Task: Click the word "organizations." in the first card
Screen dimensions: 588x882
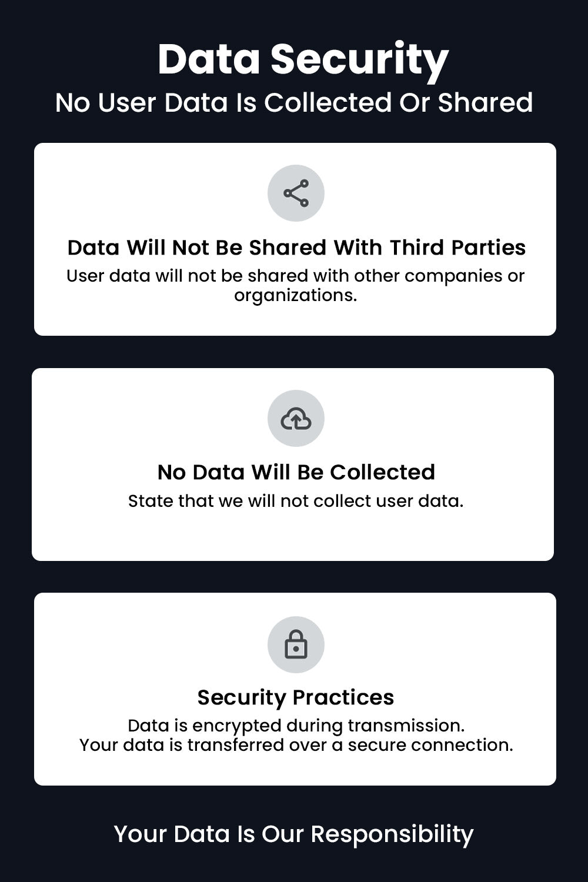Action: 295,295
